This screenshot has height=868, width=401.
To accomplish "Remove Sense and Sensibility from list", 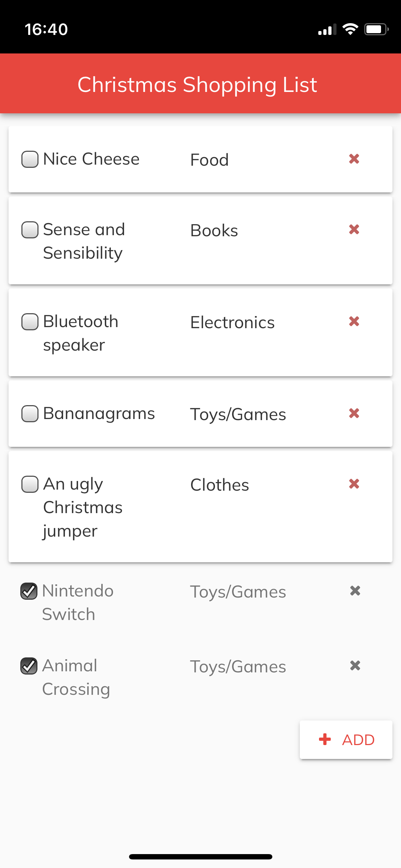I will pos(354,229).
